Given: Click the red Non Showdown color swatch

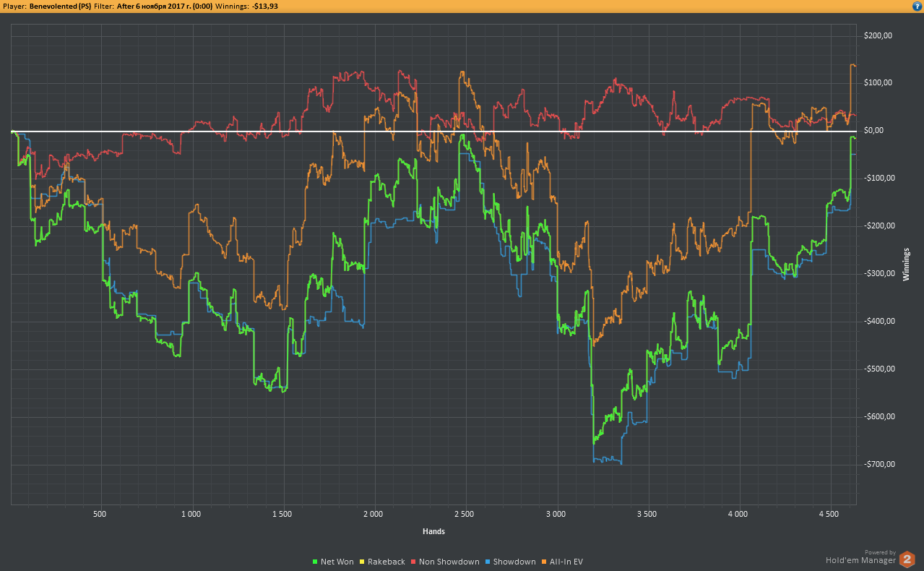Looking at the screenshot, I should [x=413, y=562].
